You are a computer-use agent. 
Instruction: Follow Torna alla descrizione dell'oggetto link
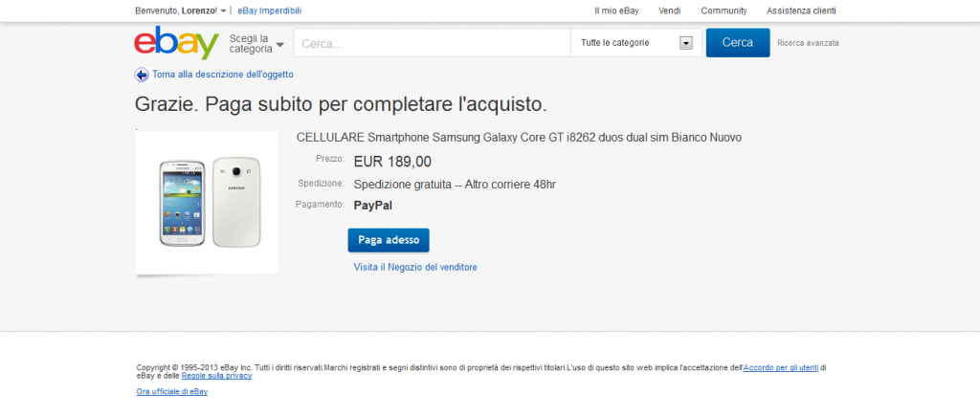pyautogui.click(x=223, y=75)
